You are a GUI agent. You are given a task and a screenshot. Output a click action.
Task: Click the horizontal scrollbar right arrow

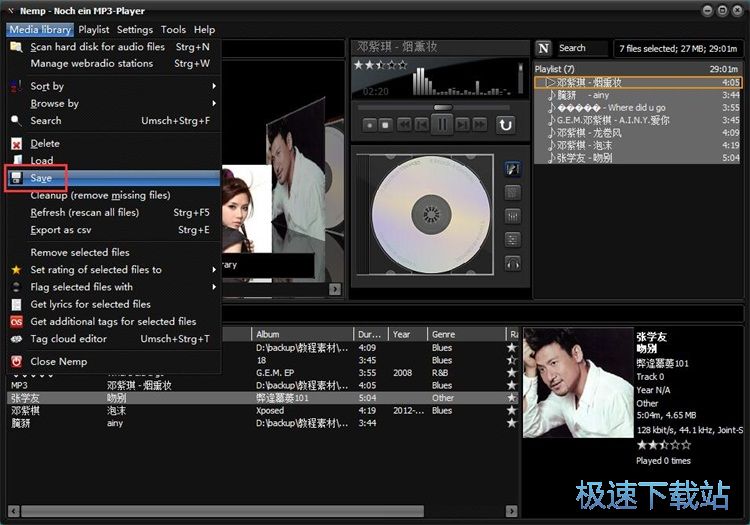511,511
